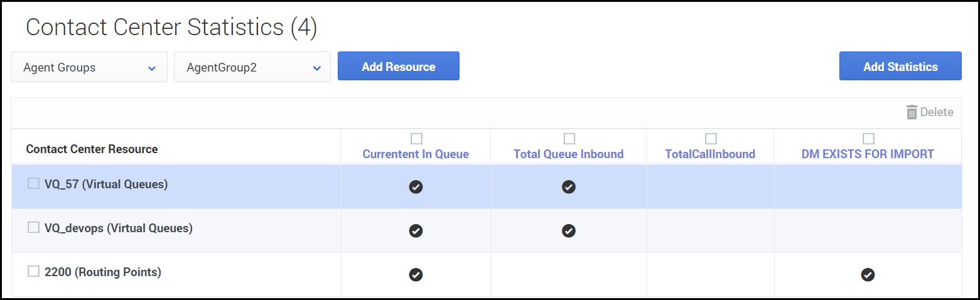Check the TotalCallInbound column checkbox

click(711, 138)
